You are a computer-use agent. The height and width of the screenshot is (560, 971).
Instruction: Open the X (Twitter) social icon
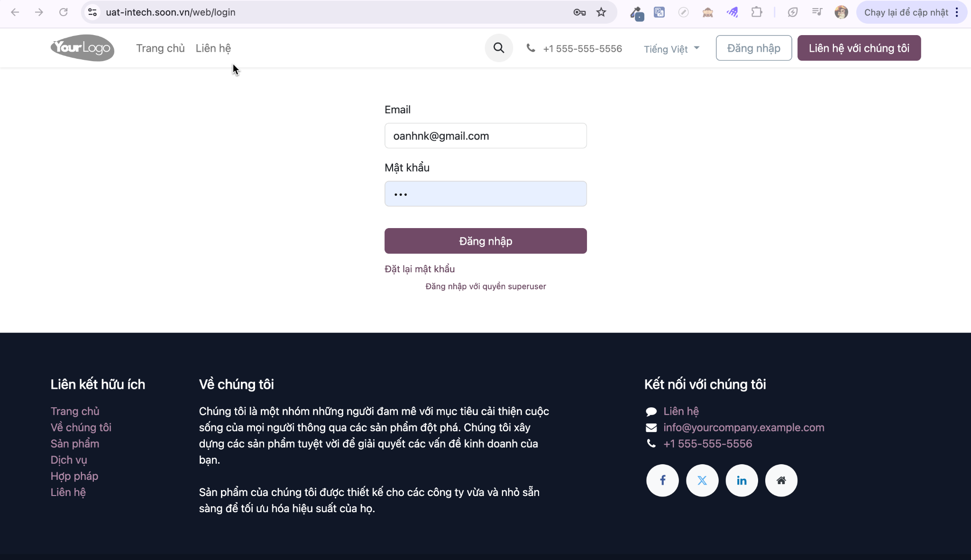coord(702,480)
